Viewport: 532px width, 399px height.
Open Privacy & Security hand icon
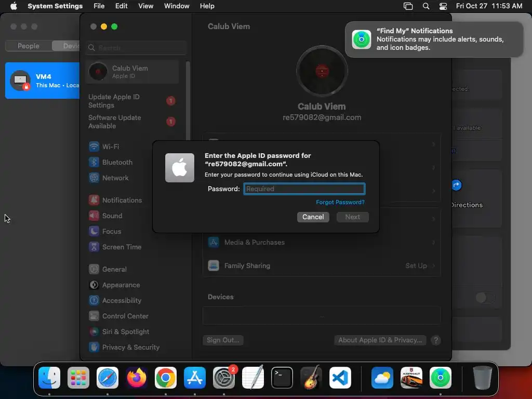[94, 348]
